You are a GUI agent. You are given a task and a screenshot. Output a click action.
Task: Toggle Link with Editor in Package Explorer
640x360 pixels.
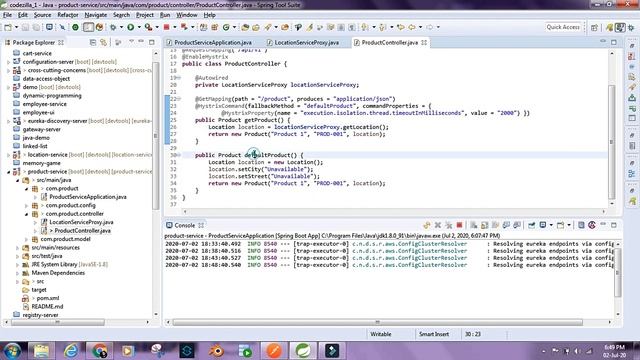tap(104, 42)
